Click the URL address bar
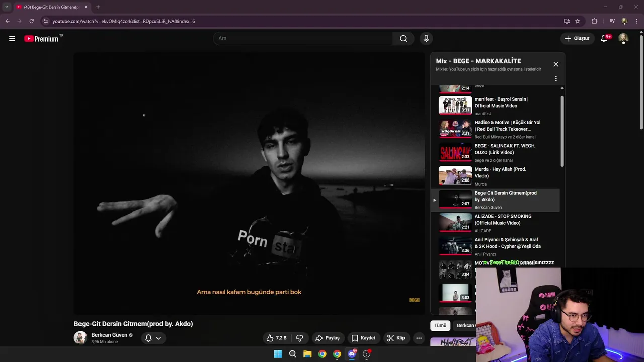Viewport: 644px width, 362px height. (x=302, y=21)
